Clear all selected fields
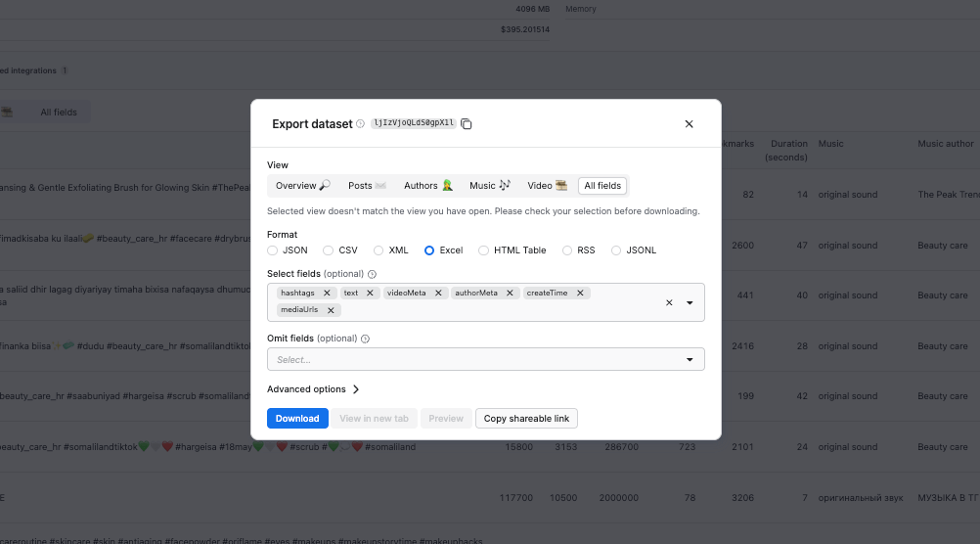The height and width of the screenshot is (544, 980). 669,302
